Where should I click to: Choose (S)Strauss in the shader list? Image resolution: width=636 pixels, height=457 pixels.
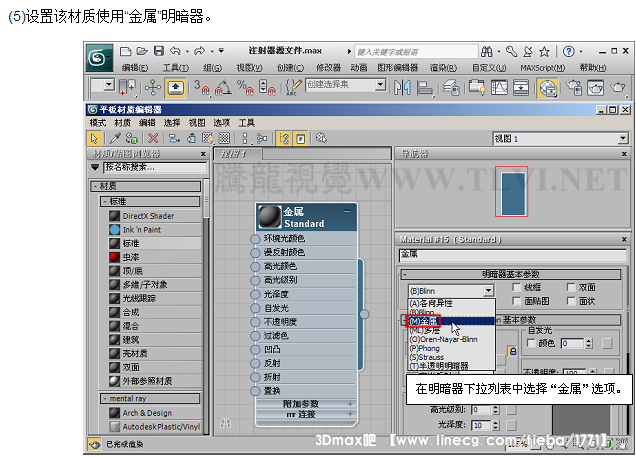coord(451,357)
